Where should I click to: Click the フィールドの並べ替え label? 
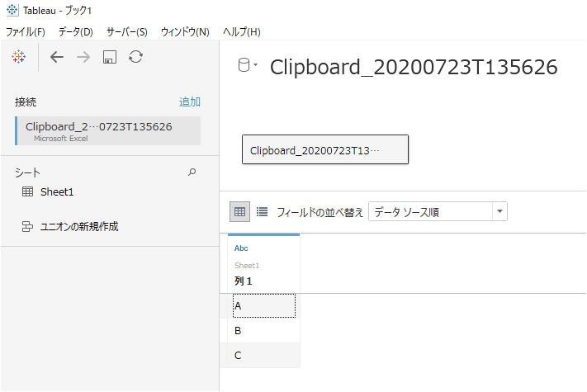click(x=320, y=212)
